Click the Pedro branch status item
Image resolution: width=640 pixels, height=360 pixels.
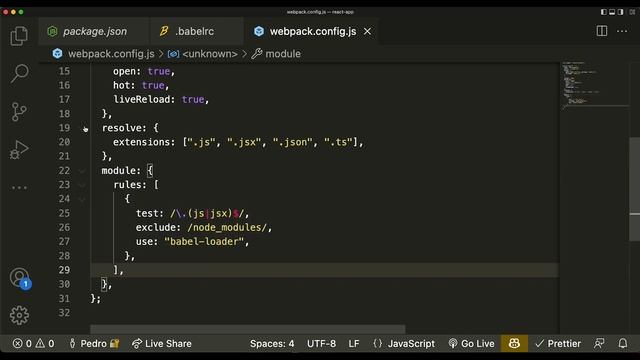94,344
